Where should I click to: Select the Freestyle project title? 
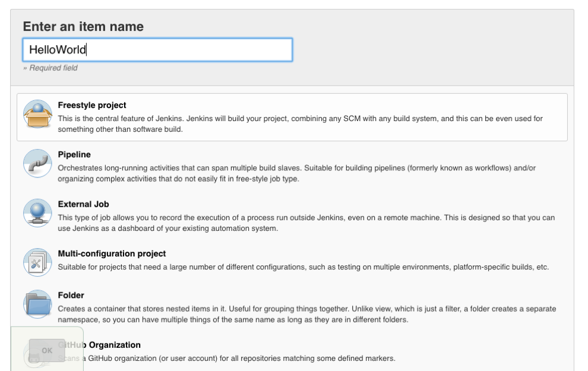pyautogui.click(x=92, y=105)
